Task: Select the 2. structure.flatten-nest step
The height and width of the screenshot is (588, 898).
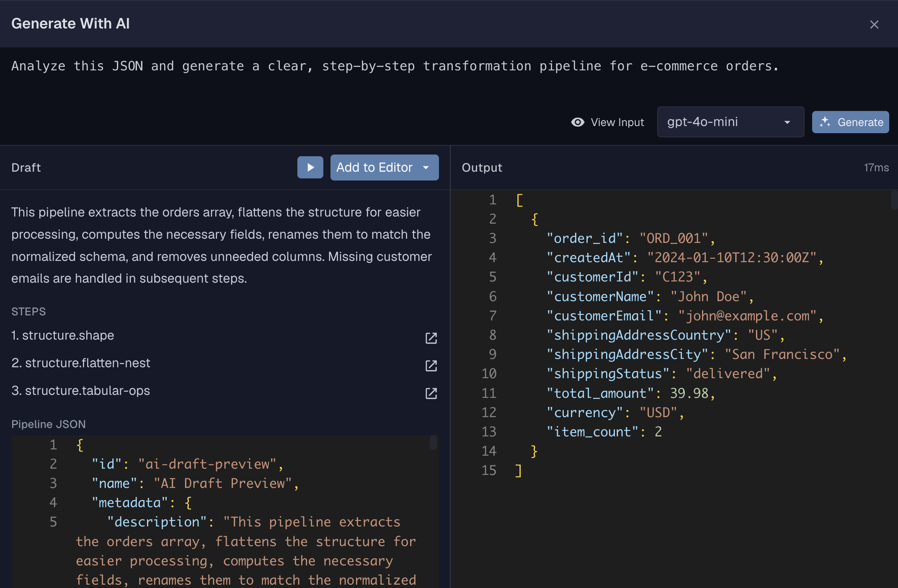Action: coord(81,363)
